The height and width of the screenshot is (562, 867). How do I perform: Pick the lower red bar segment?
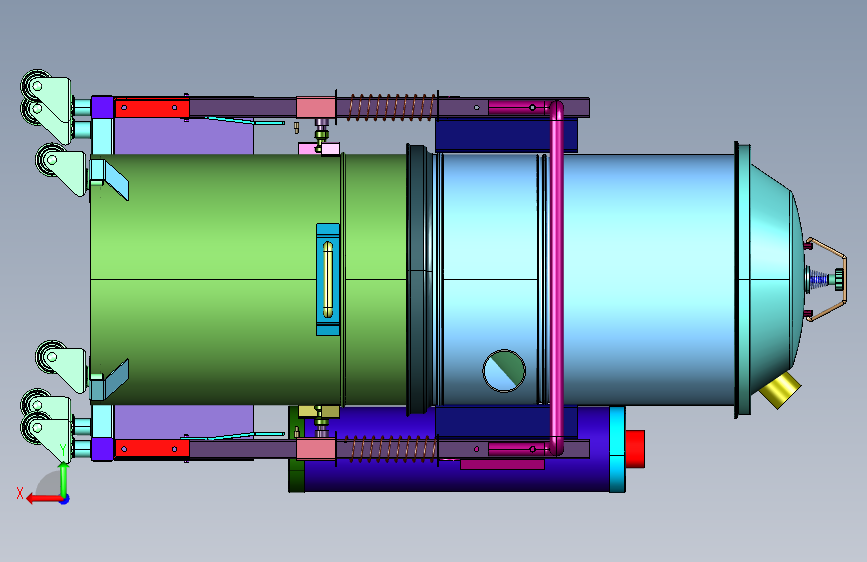[x=152, y=449]
